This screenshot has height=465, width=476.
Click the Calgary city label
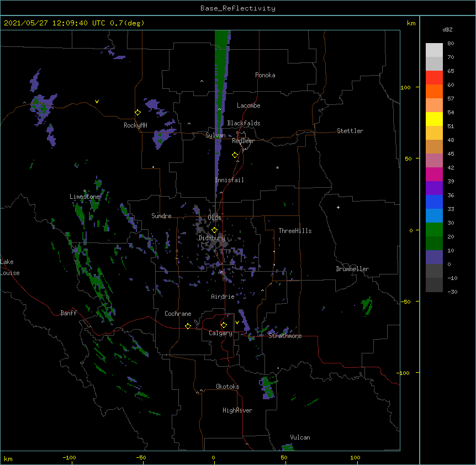coord(220,333)
